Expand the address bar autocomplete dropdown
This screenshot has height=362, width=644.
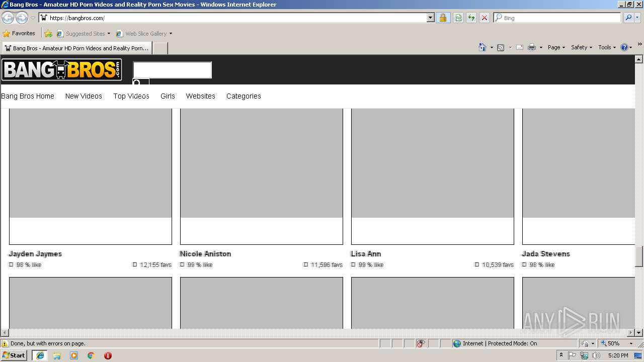430,18
